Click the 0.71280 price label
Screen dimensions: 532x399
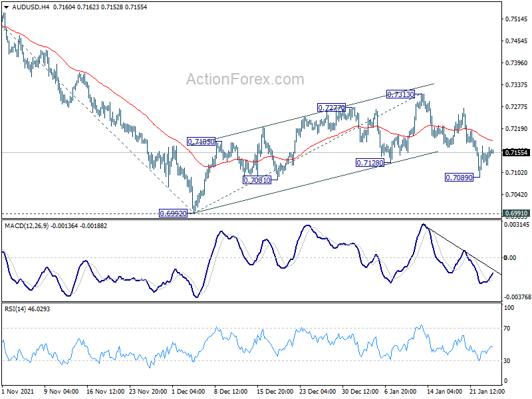point(370,163)
